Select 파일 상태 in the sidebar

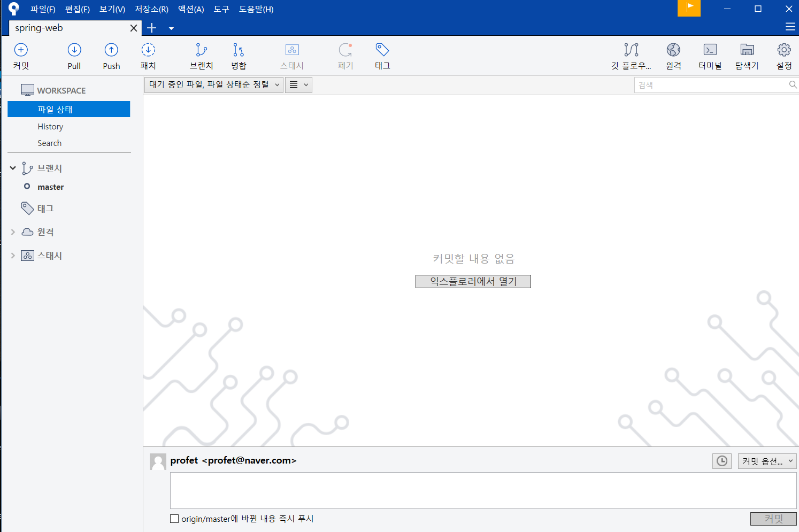tap(69, 109)
